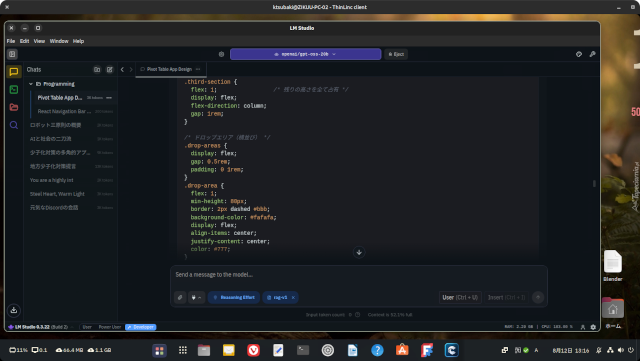Image resolution: width=640 pixels, height=361 pixels.
Task: Switch to User mode
Action: click(x=87, y=327)
